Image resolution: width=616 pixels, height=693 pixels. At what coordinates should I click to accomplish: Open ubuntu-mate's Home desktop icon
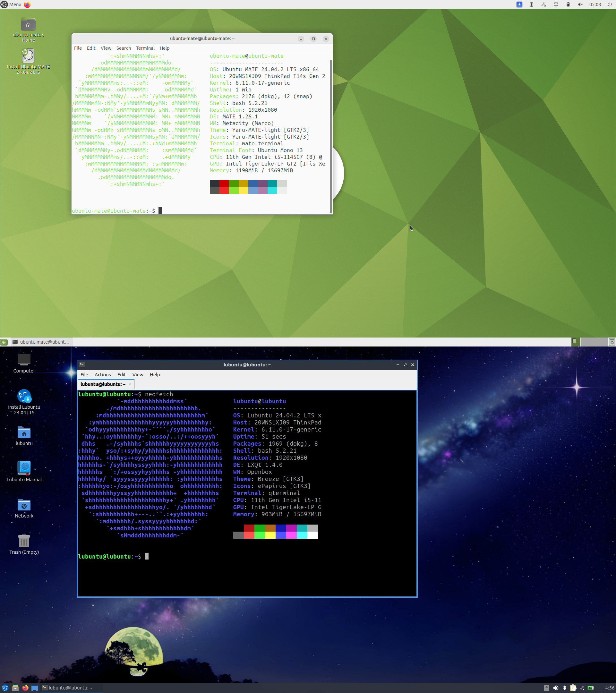(29, 30)
